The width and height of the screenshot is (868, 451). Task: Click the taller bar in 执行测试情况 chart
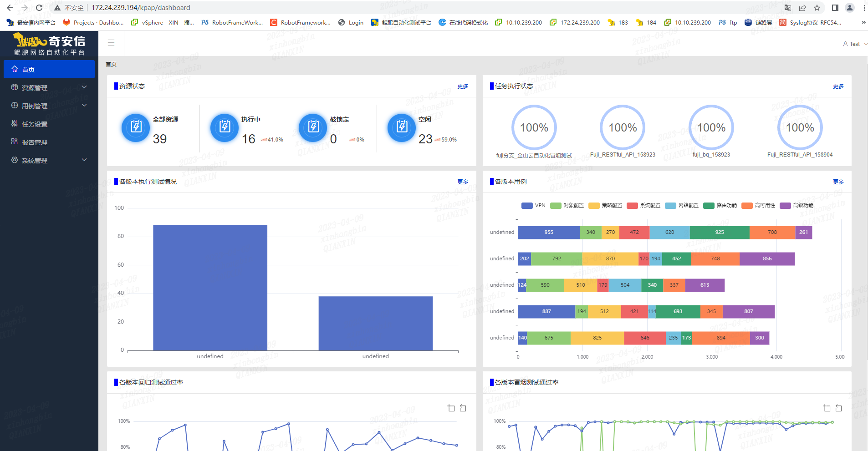[210, 288]
